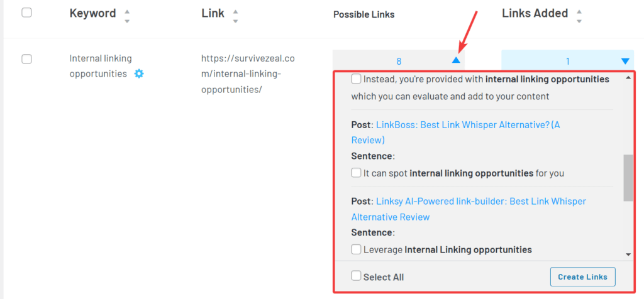Sort by Link column arrows
Image resolution: width=644 pixels, height=299 pixels.
click(235, 16)
